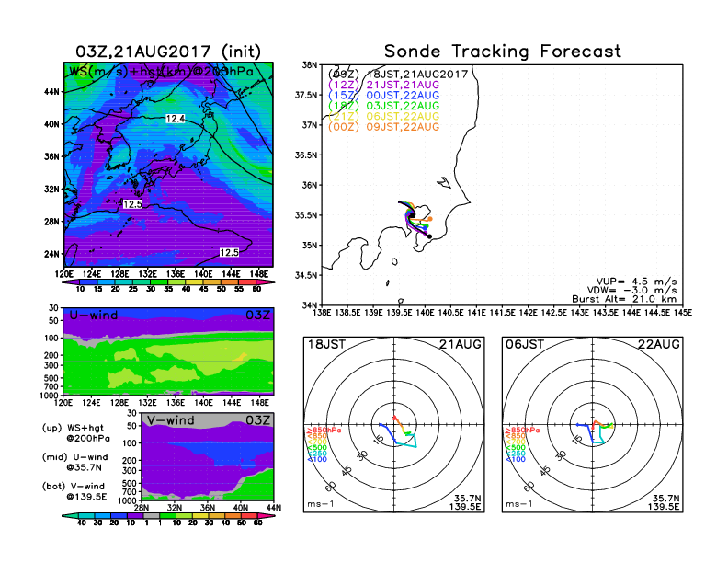Click the '03Z,21AUG2017 (init)' title
The width and height of the screenshot is (728, 563).
(x=168, y=52)
